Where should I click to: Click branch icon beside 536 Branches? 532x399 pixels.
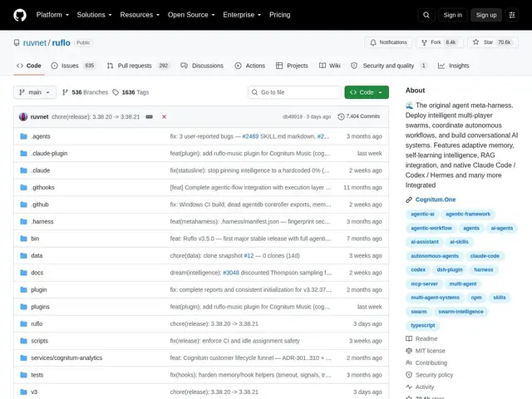coord(65,92)
